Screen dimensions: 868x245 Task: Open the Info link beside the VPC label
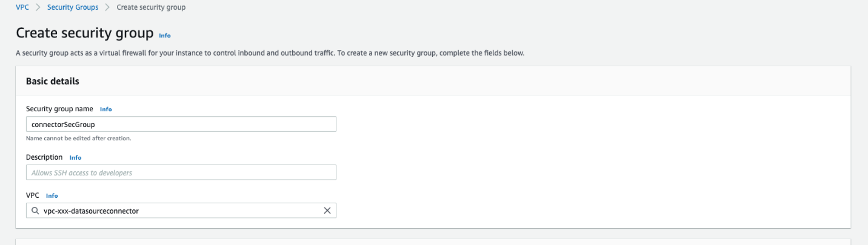coord(52,196)
